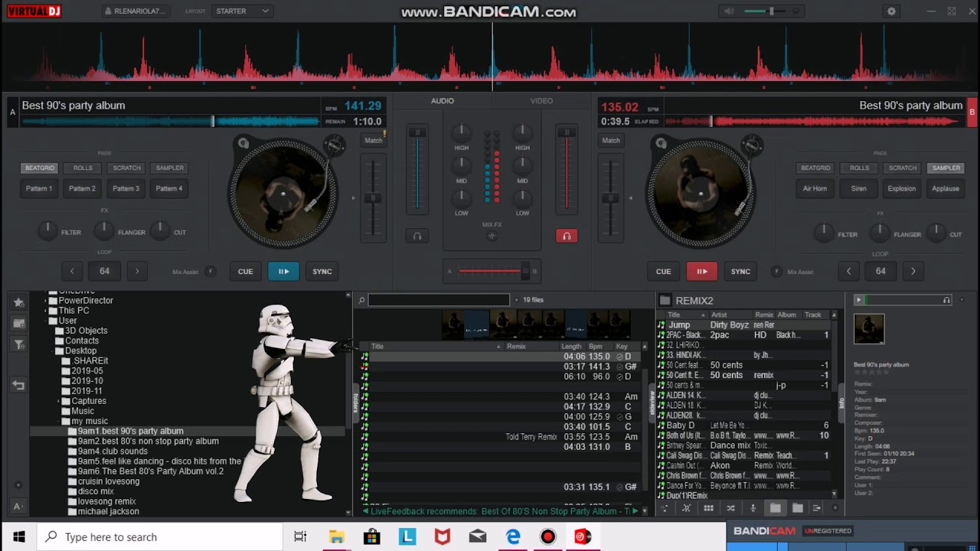Toggle headphone prelisten in info panel
Viewport: 980px width, 551px height.
click(x=946, y=301)
